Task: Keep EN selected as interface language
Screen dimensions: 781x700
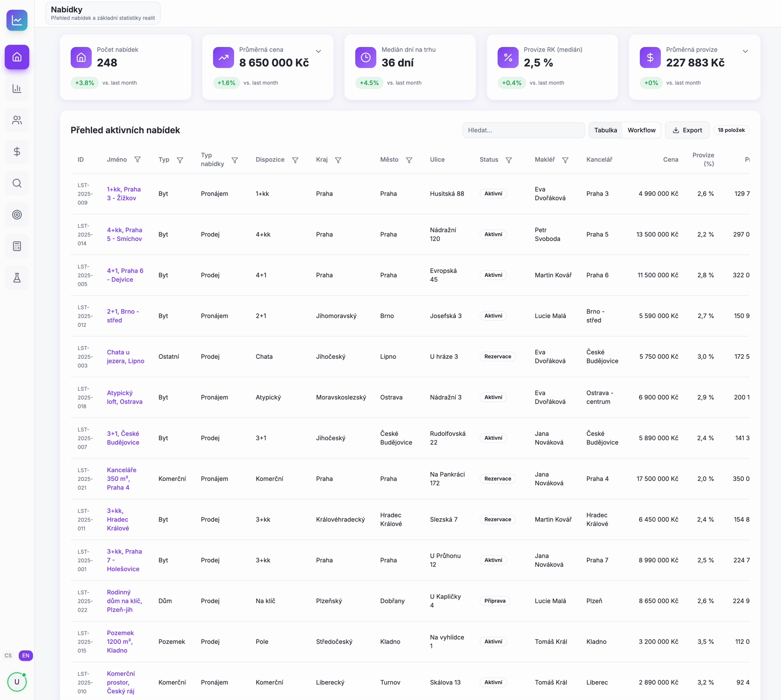Action: (x=25, y=655)
